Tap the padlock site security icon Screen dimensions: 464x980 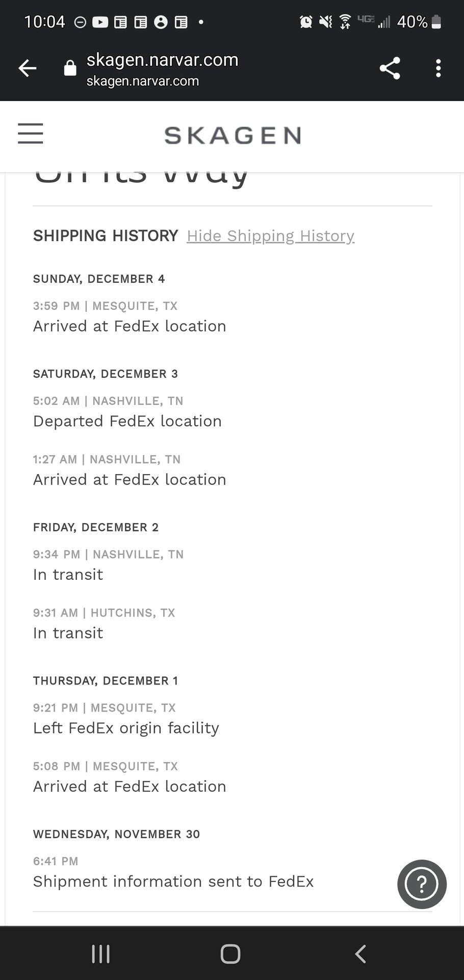click(x=70, y=68)
